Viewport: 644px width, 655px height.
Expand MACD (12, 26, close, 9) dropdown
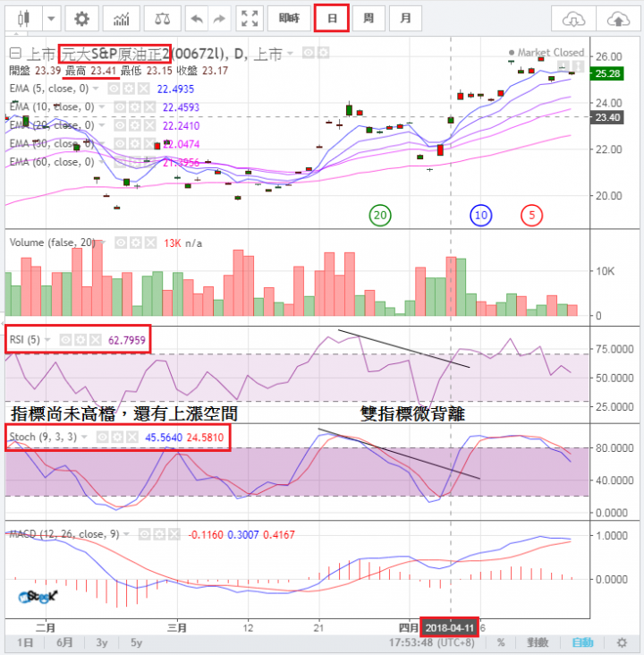pos(126,534)
